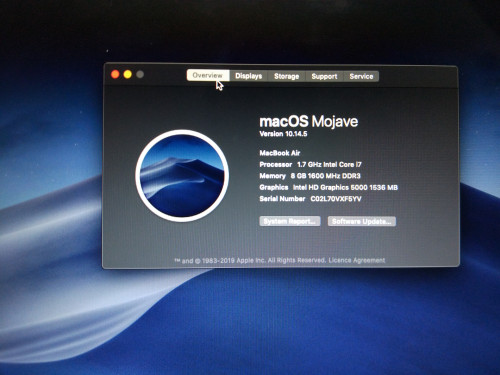Viewport: 500px width, 375px height.
Task: Click the Memory label
Action: (x=273, y=176)
